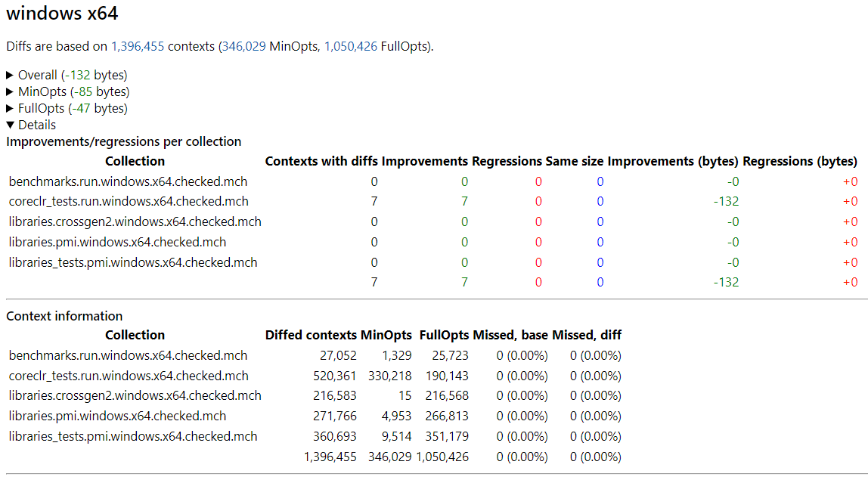Image resolution: width=868 pixels, height=480 pixels.
Task: Click the "Missed, base" column header
Action: (x=510, y=335)
